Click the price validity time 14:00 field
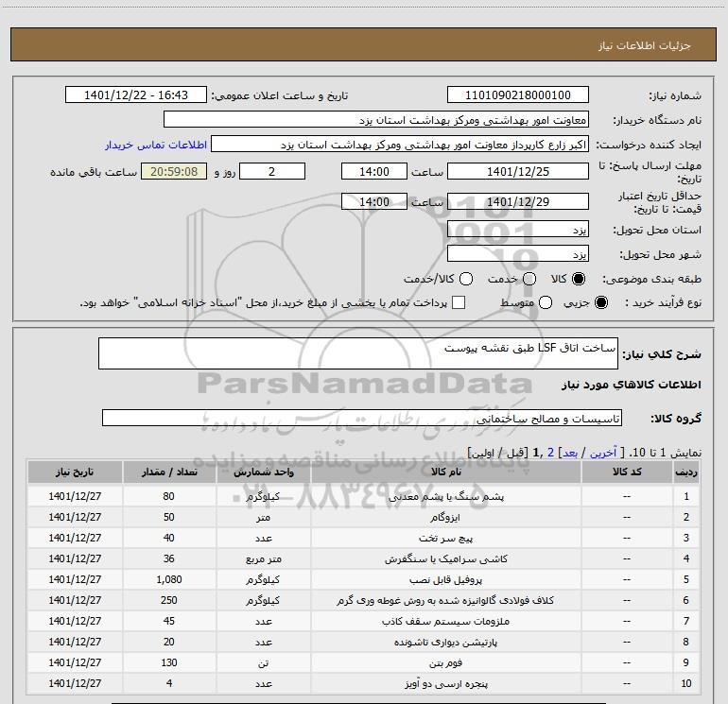 pyautogui.click(x=374, y=201)
